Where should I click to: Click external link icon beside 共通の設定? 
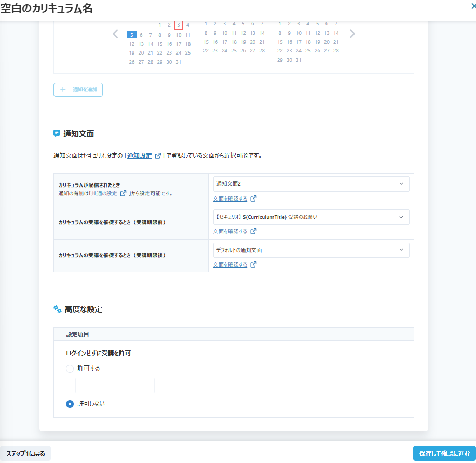(123, 193)
